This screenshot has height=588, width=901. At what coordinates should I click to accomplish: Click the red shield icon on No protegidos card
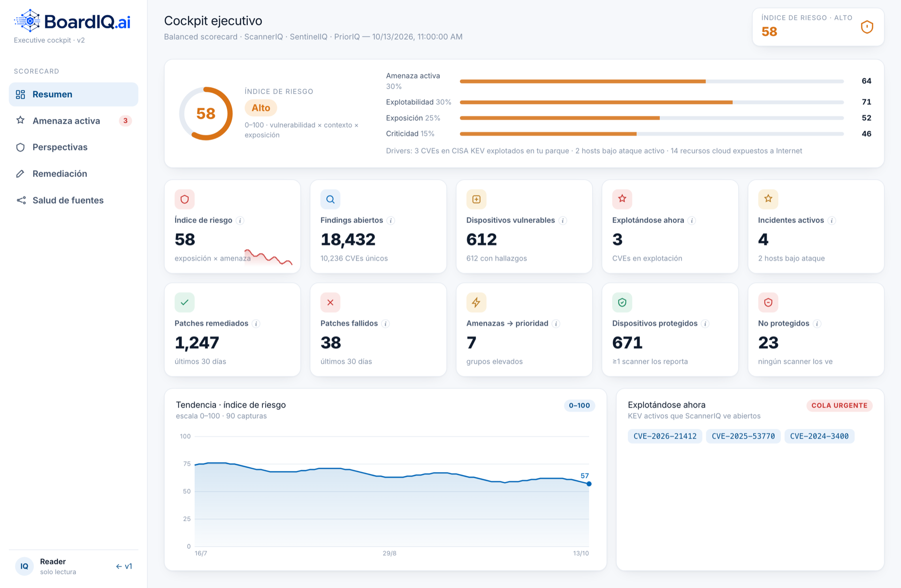(768, 303)
